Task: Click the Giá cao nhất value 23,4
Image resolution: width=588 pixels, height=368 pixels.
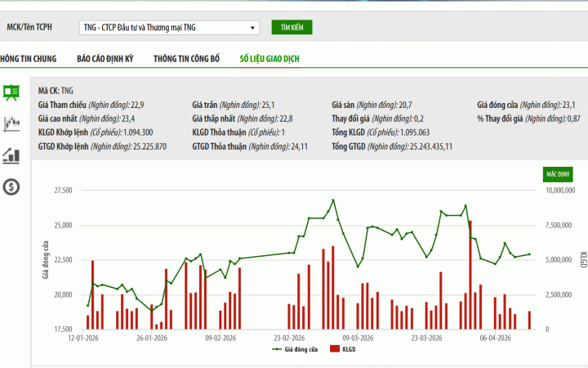Action: click(128, 119)
